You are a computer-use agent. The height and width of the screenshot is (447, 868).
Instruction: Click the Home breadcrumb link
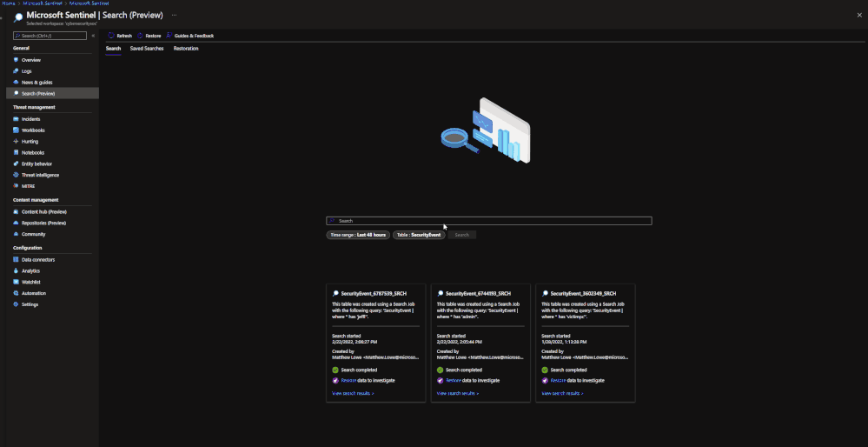pyautogui.click(x=9, y=3)
